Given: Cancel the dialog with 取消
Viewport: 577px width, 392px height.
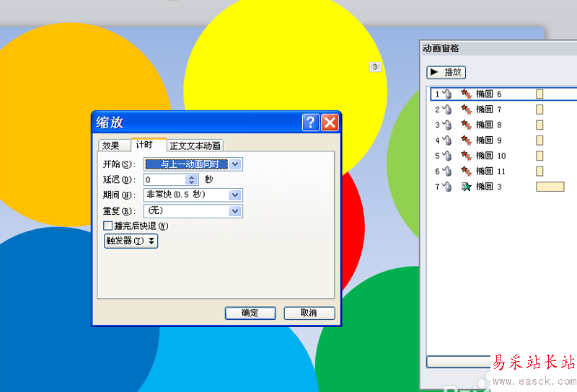Looking at the screenshot, I should pos(309,313).
